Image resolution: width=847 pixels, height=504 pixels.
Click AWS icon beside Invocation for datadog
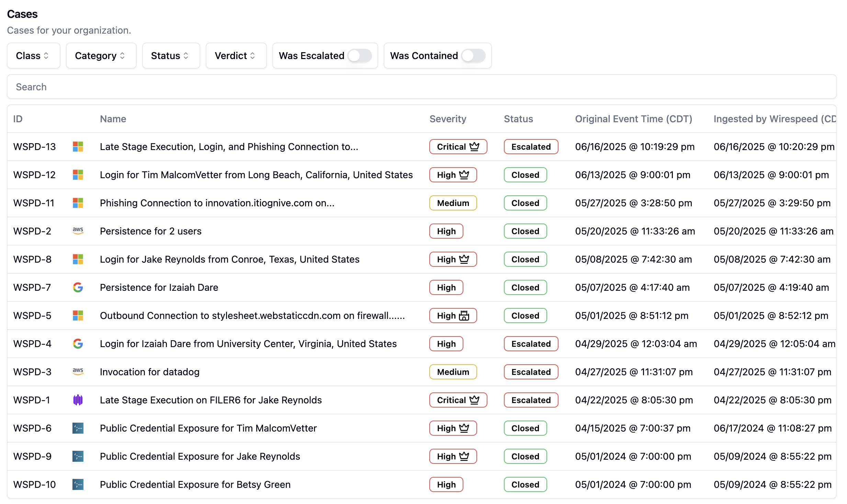coord(78,372)
